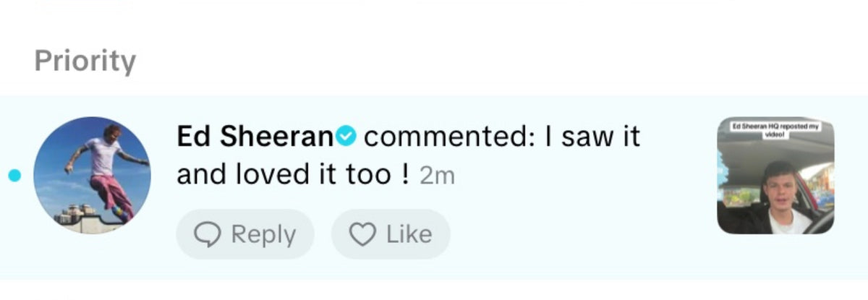
Task: Click the speech bubble icon in Reply
Action: click(209, 234)
